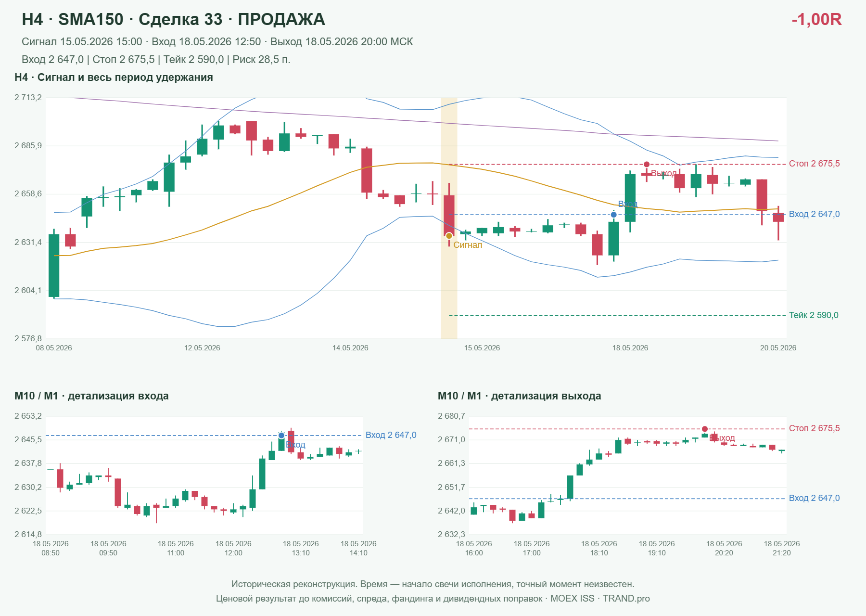
Task: Click the 13:10 time label in entry detail
Action: (x=301, y=553)
